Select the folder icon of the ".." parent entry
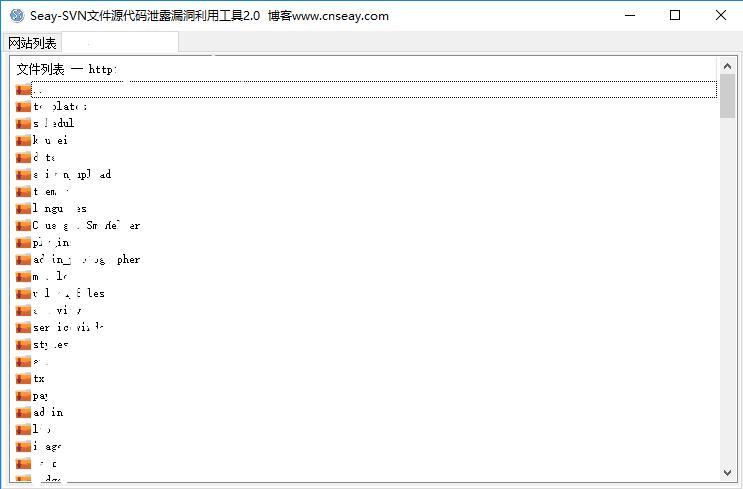 (x=23, y=90)
